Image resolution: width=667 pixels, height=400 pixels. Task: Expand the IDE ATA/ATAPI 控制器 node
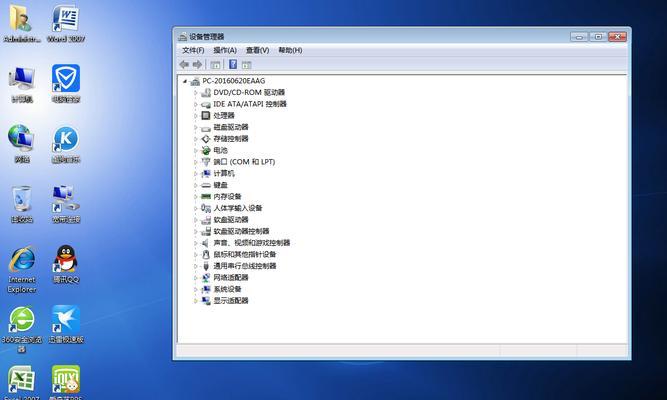pos(196,104)
